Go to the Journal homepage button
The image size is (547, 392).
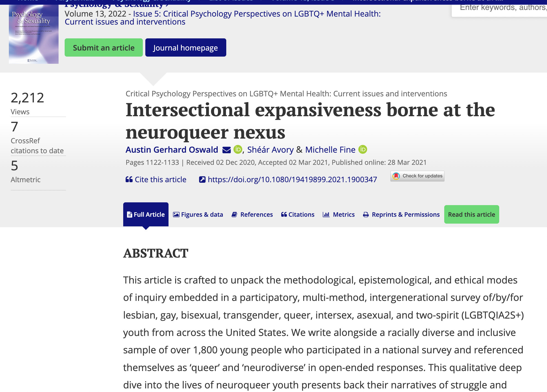(x=185, y=48)
